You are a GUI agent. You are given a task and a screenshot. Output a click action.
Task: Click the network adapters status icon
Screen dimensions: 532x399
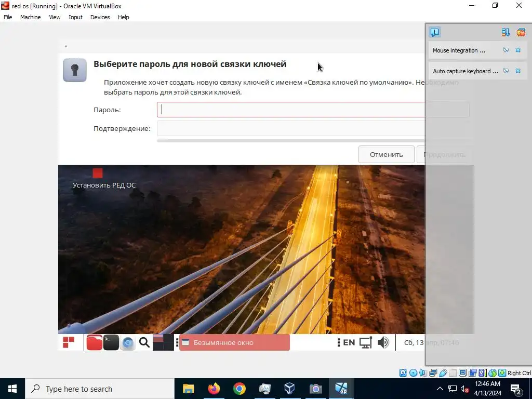[x=433, y=373]
